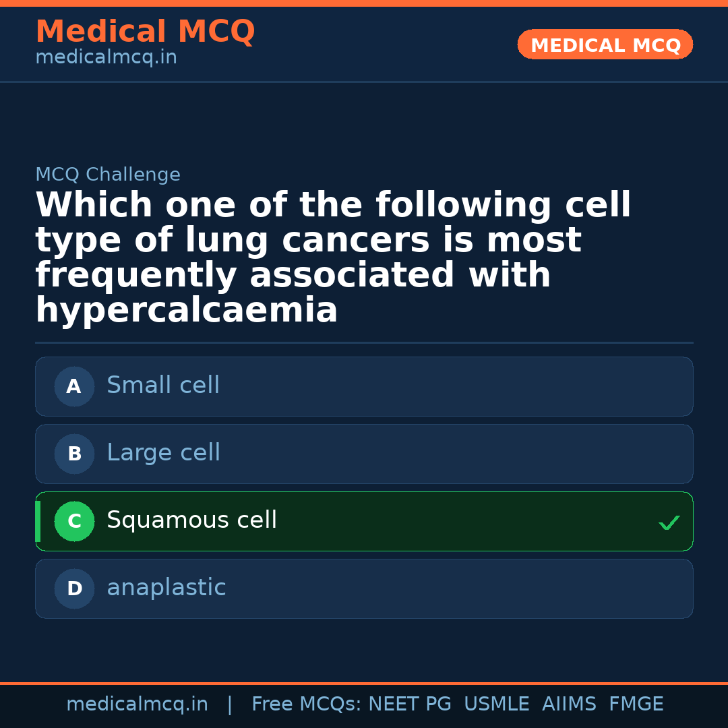Screen dimensions: 728x728
Task: Choose the "Large cell" answer text
Action: coord(164,453)
